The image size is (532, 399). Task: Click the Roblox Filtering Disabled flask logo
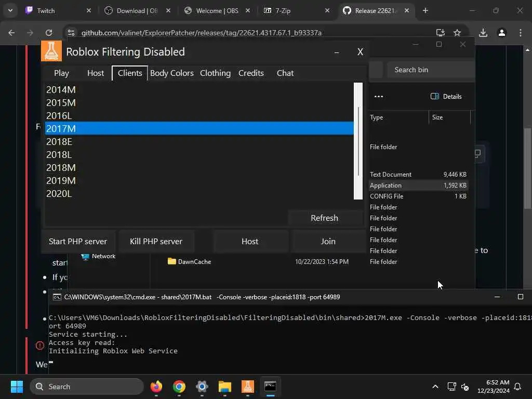pyautogui.click(x=51, y=51)
